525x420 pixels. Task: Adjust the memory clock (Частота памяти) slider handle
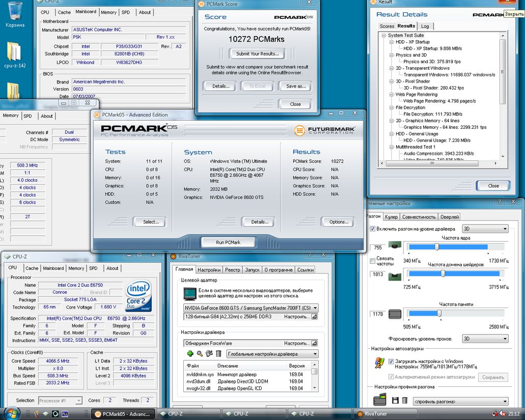tap(439, 313)
